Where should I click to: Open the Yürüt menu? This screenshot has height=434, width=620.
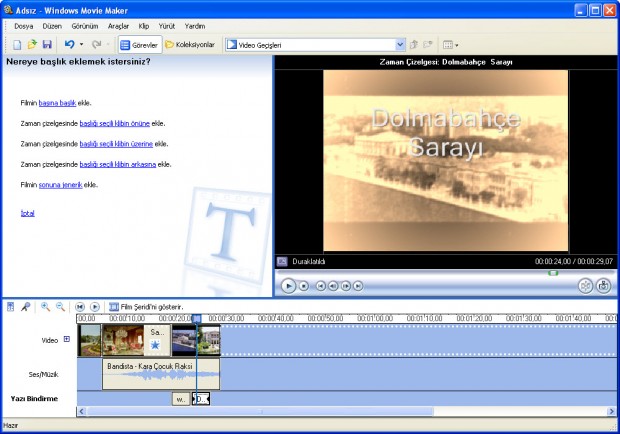click(x=166, y=26)
